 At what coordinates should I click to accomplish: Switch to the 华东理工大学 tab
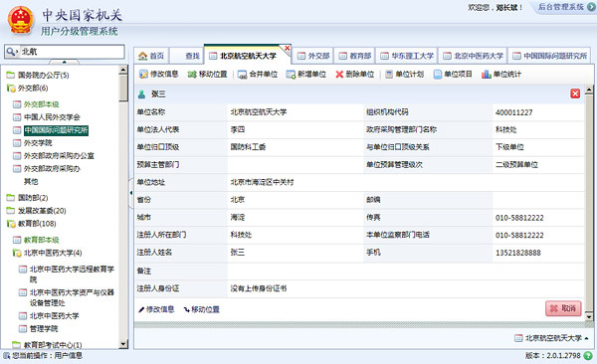[x=407, y=56]
